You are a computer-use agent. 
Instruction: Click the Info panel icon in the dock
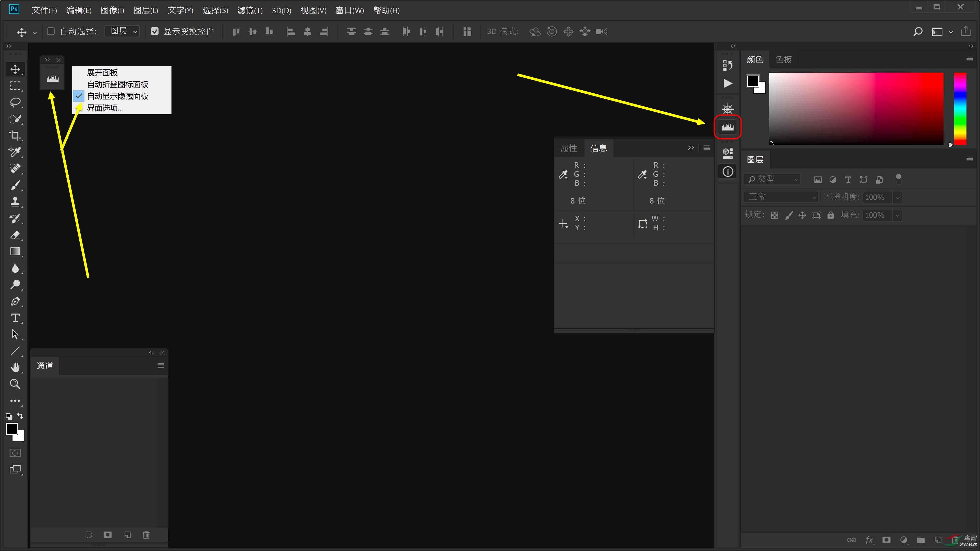[x=727, y=171]
